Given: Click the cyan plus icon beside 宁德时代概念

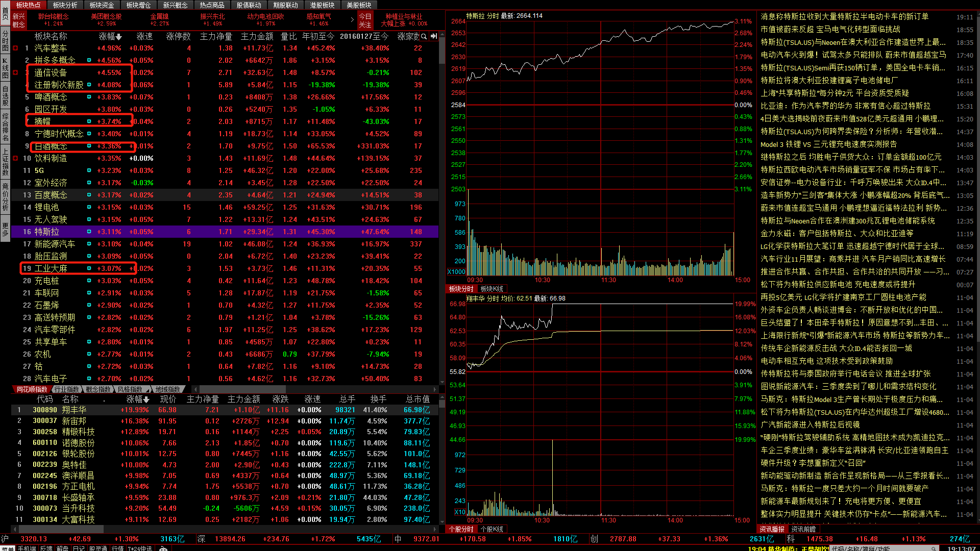Looking at the screenshot, I should pyautogui.click(x=89, y=134).
